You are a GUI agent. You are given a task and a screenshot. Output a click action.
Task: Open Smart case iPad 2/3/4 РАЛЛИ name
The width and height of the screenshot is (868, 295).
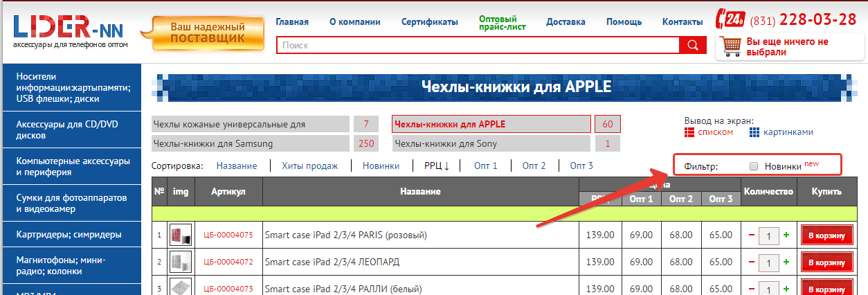click(x=343, y=289)
